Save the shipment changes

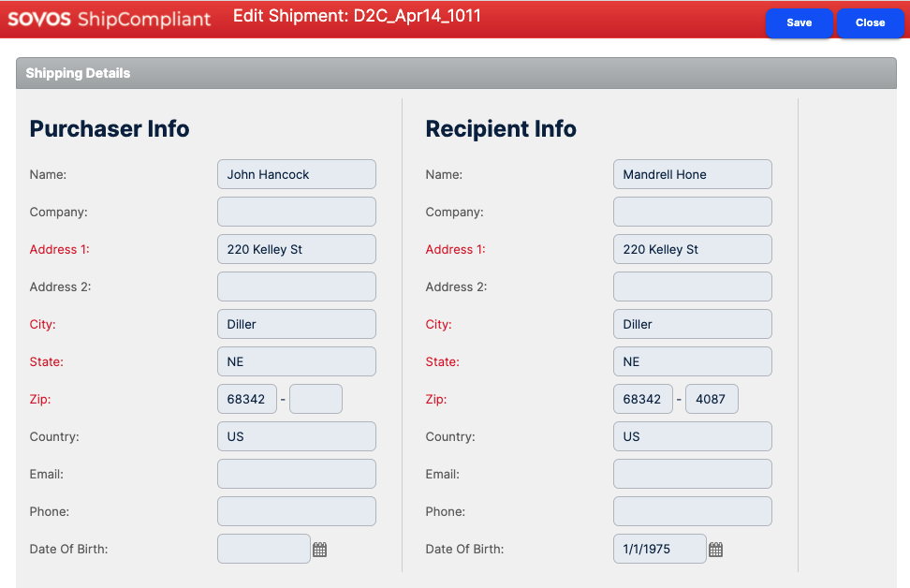tap(799, 23)
